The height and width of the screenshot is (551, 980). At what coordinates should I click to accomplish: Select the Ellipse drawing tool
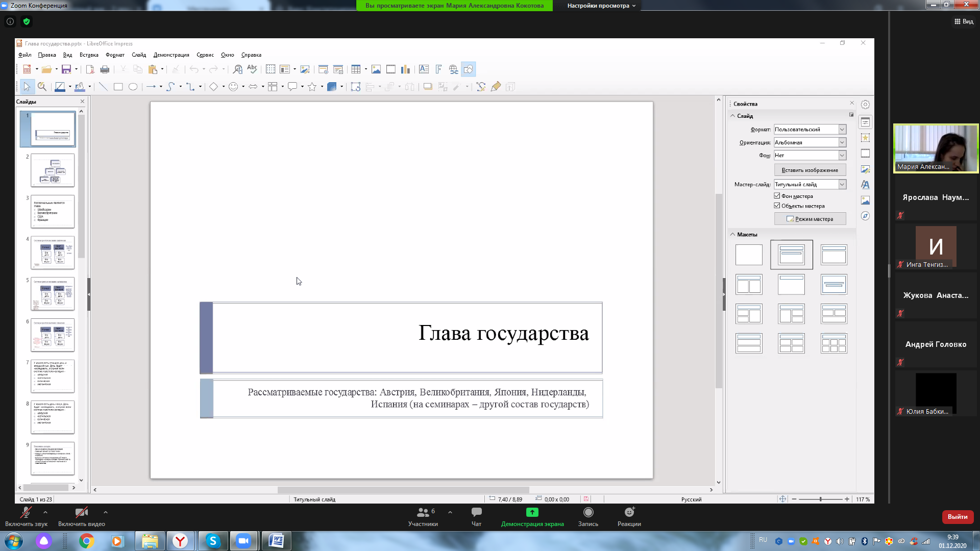133,87
